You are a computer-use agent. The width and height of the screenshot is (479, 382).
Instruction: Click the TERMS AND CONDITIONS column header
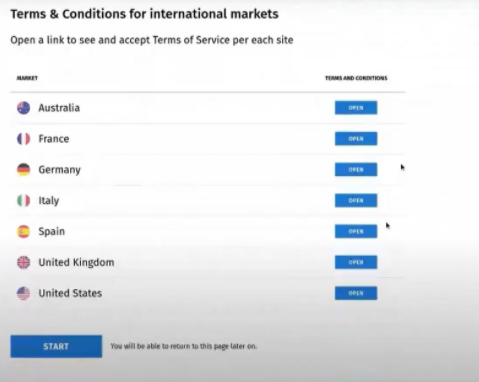[x=356, y=78]
